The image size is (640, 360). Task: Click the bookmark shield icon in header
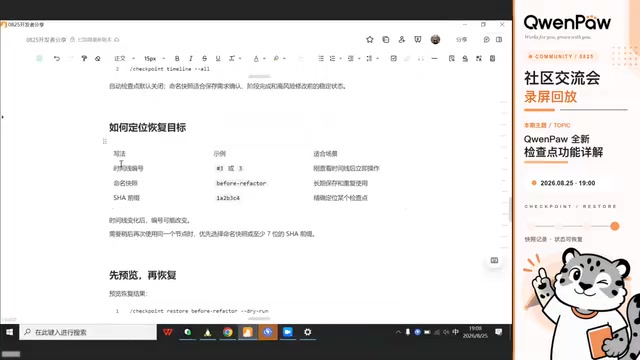tap(418, 40)
